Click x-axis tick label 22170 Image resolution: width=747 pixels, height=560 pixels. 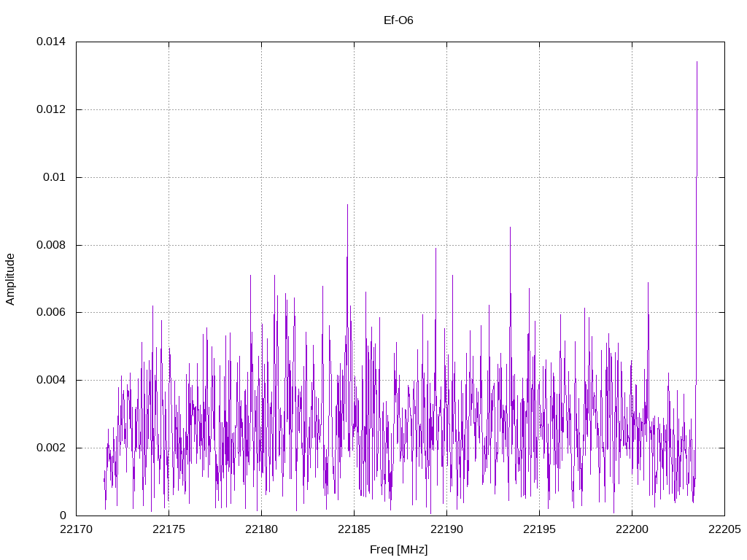pyautogui.click(x=76, y=529)
